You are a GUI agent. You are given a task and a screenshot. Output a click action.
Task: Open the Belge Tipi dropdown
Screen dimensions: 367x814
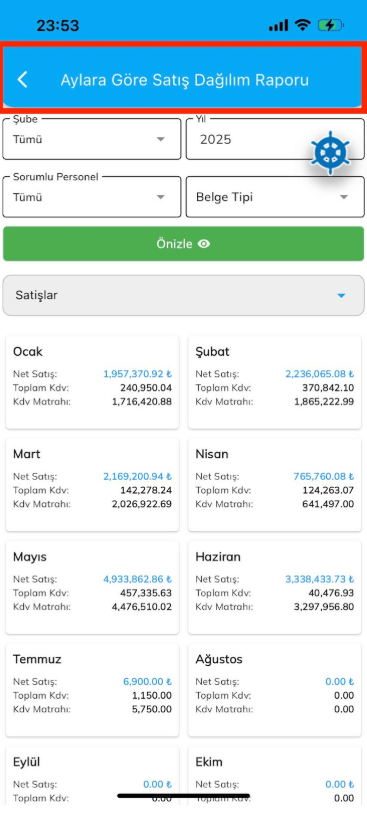(x=275, y=197)
